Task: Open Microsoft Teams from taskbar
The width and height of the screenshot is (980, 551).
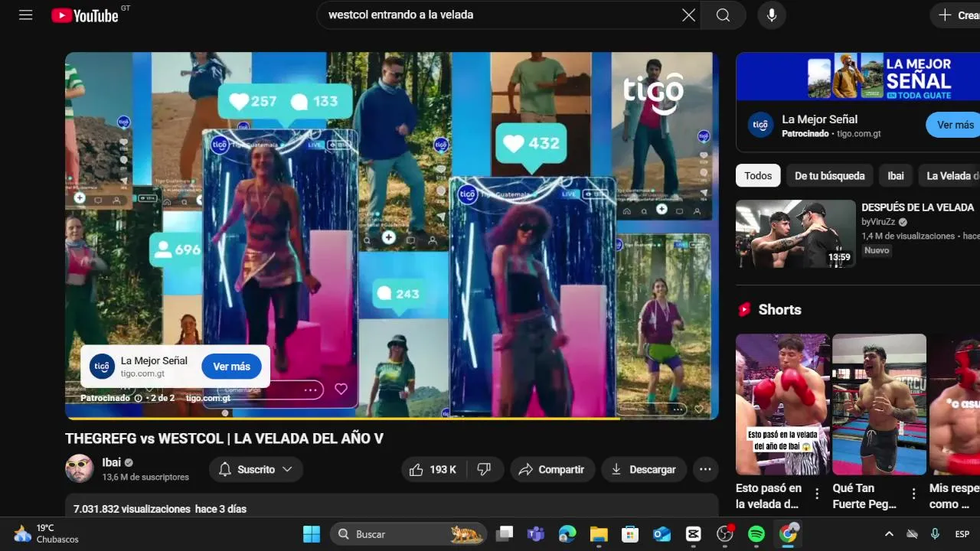Action: pos(535,534)
